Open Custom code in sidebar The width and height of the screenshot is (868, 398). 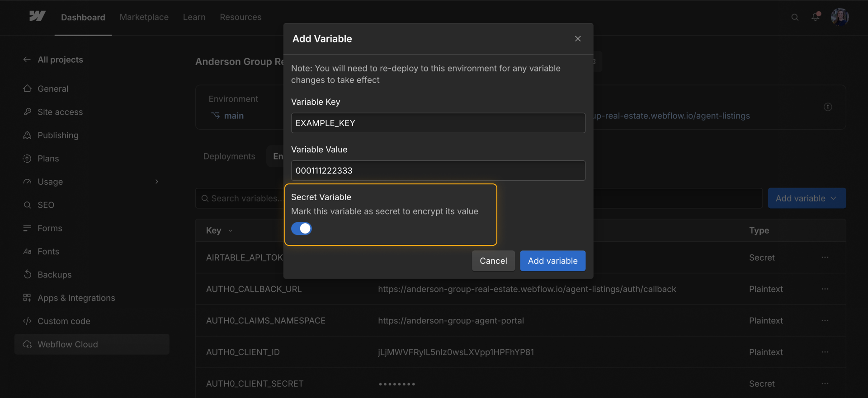click(64, 321)
